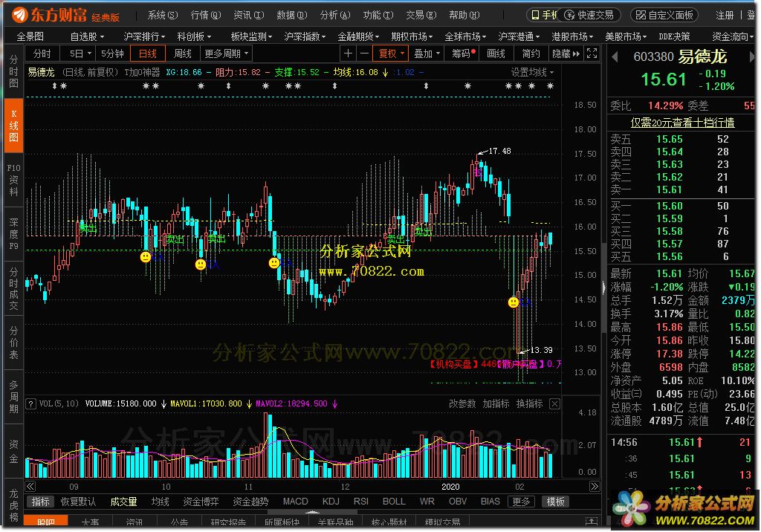
Task: Click the 加指标 add indicator button
Action: pos(496,404)
